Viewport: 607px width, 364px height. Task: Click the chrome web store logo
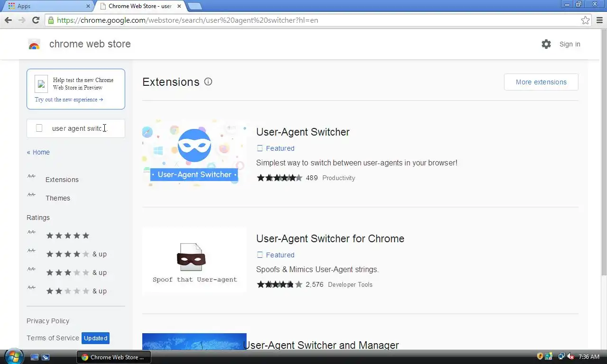click(x=34, y=44)
